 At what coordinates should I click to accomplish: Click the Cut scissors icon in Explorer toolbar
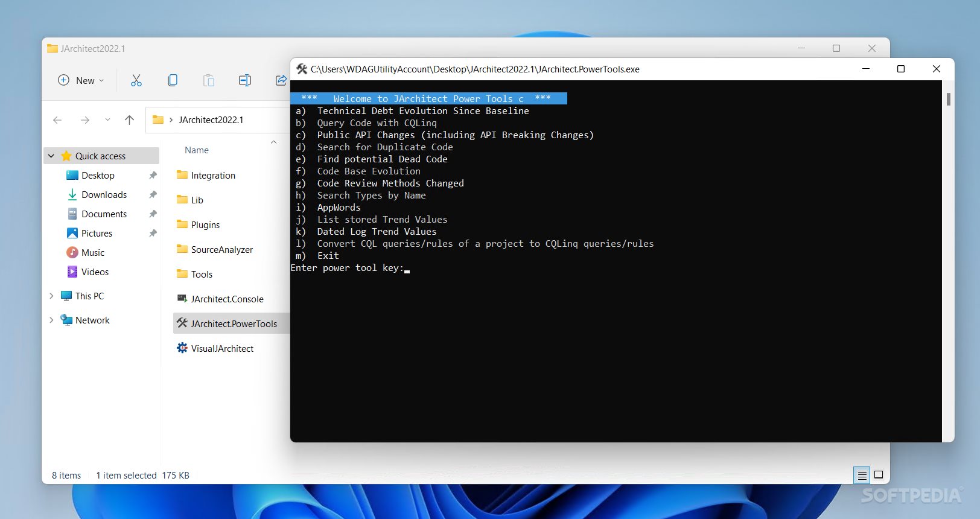136,80
